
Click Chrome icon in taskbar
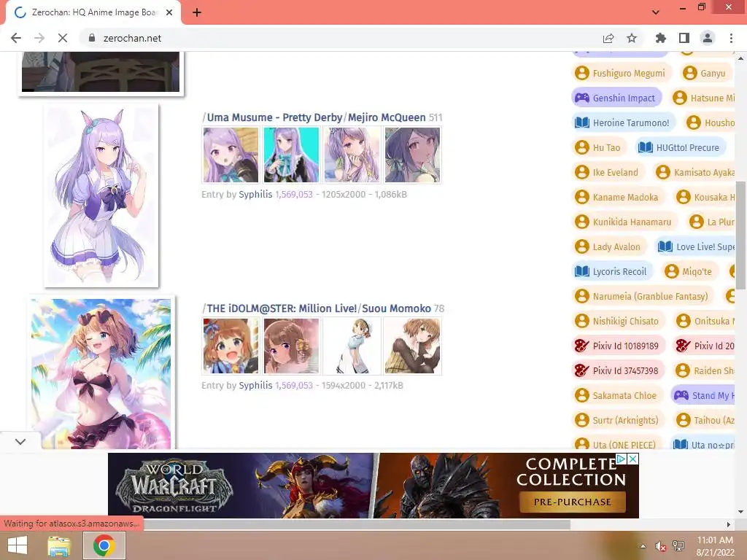coord(104,545)
